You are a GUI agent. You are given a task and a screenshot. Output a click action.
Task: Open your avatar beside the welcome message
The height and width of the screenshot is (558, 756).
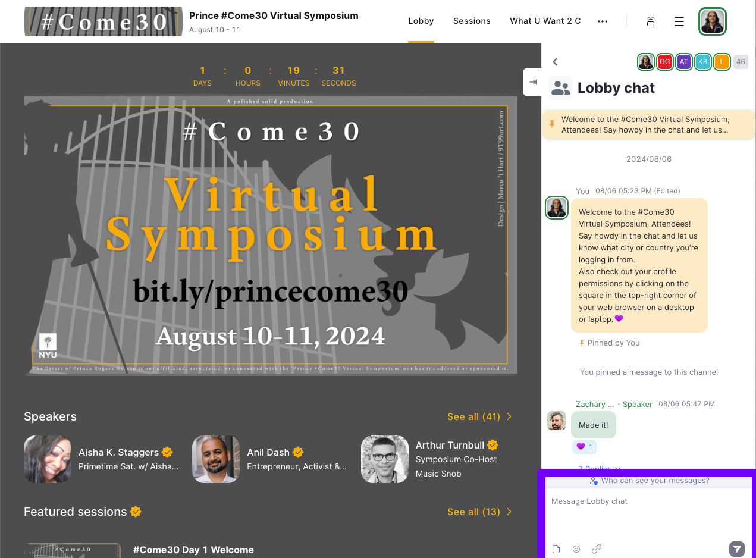coord(557,208)
